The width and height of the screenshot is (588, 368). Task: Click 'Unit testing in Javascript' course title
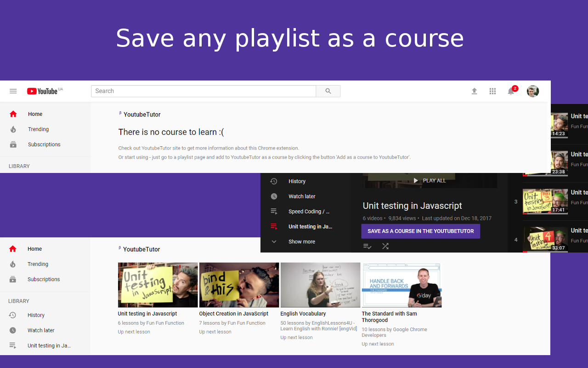[x=147, y=314]
